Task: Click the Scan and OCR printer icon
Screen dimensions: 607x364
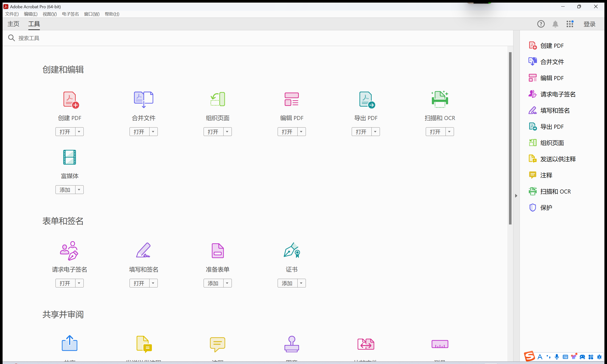Action: (440, 99)
